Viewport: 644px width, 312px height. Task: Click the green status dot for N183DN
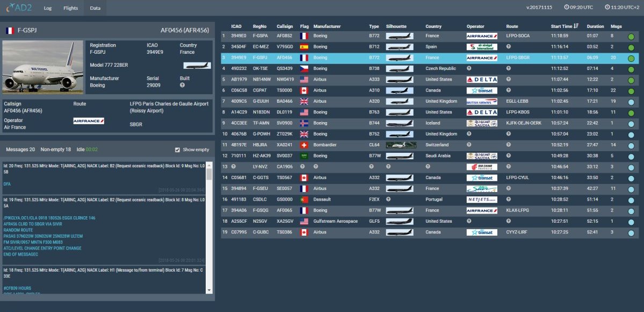click(631, 113)
